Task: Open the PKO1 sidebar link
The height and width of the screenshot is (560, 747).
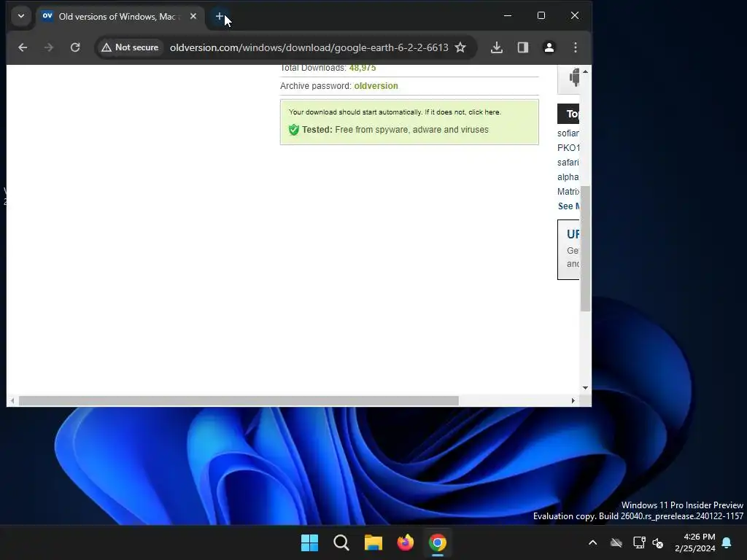Action: click(x=568, y=147)
